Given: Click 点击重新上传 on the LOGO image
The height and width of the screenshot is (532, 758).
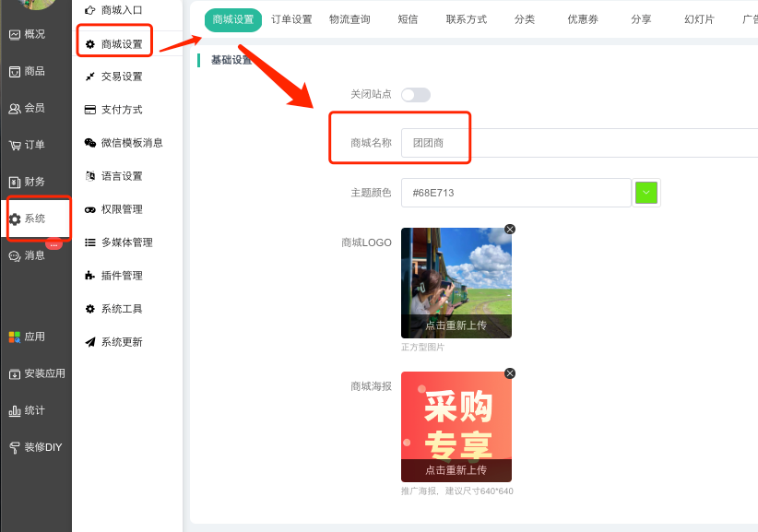Looking at the screenshot, I should pos(456,325).
